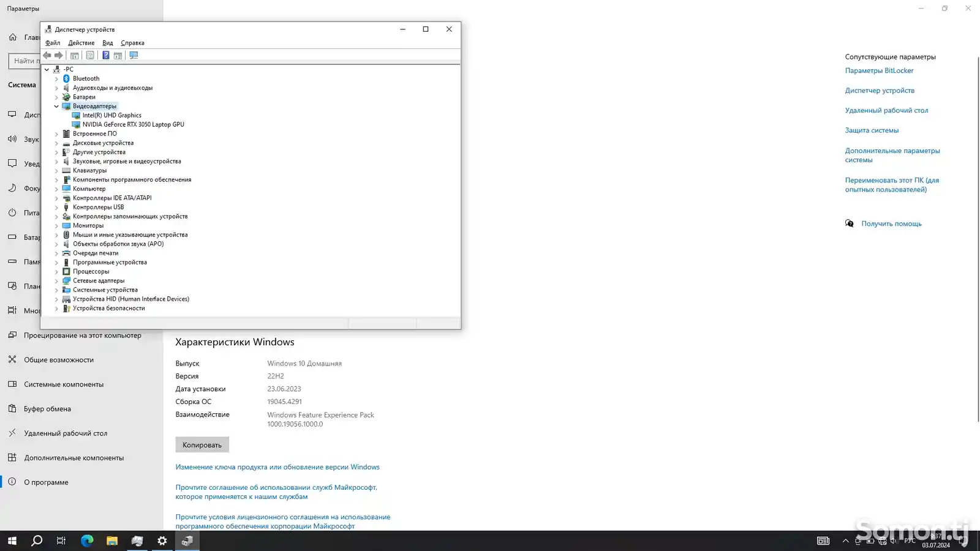Click Изменение ключа продукта link

pyautogui.click(x=277, y=467)
